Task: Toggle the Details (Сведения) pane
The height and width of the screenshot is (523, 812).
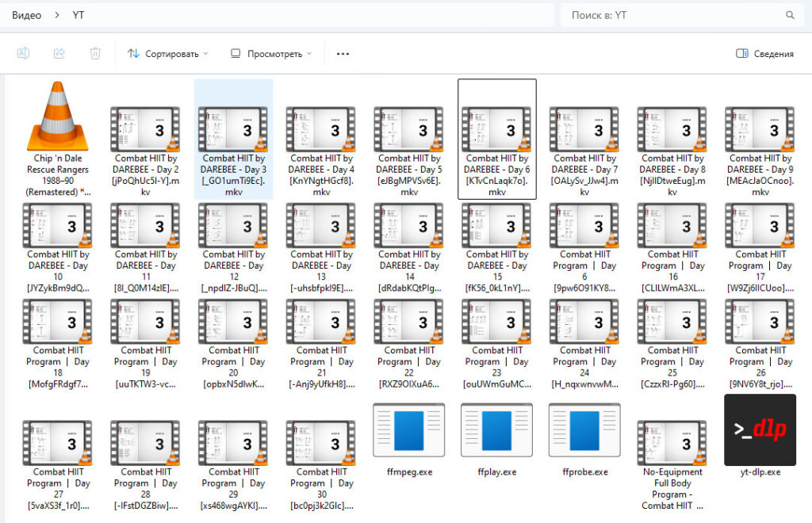Action: (x=764, y=54)
